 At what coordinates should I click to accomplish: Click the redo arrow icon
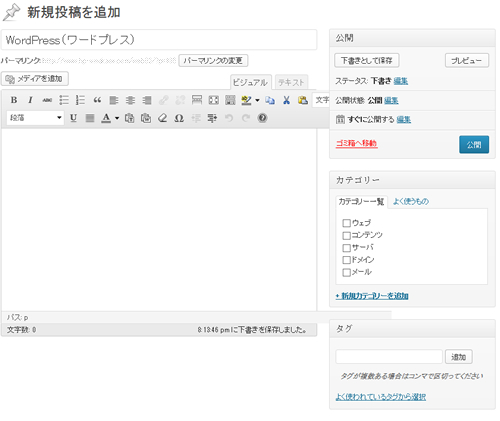point(246,118)
